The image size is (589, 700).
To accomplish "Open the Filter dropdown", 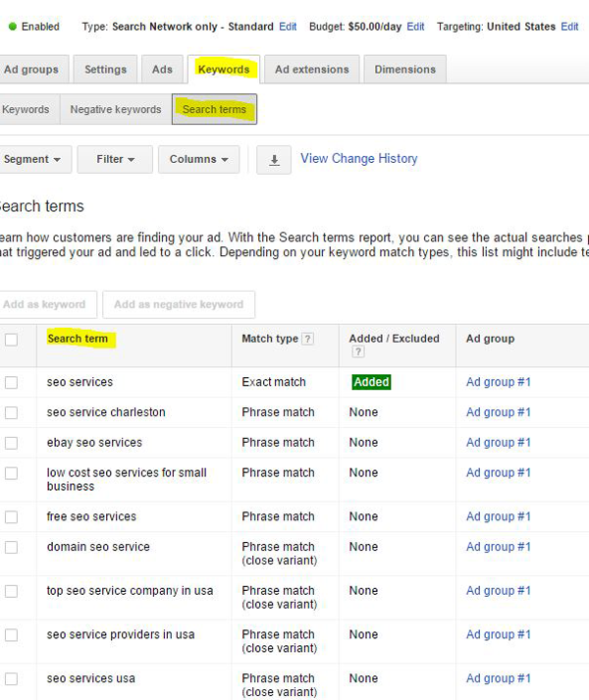I will click(115, 159).
